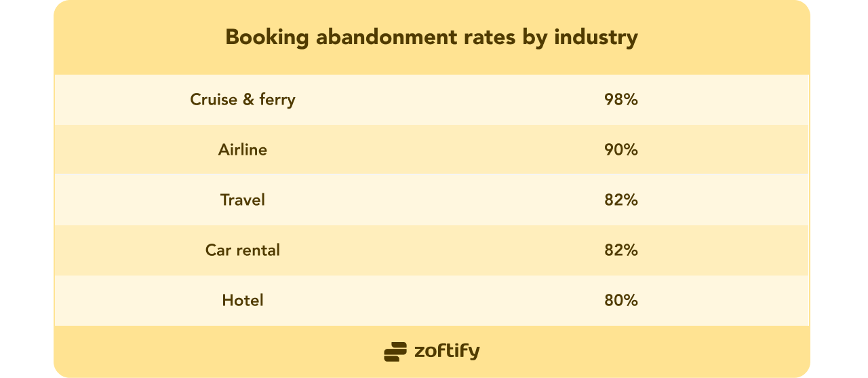Click the ampersand in Cruise & ferry
868x378 pixels.
tap(248, 100)
